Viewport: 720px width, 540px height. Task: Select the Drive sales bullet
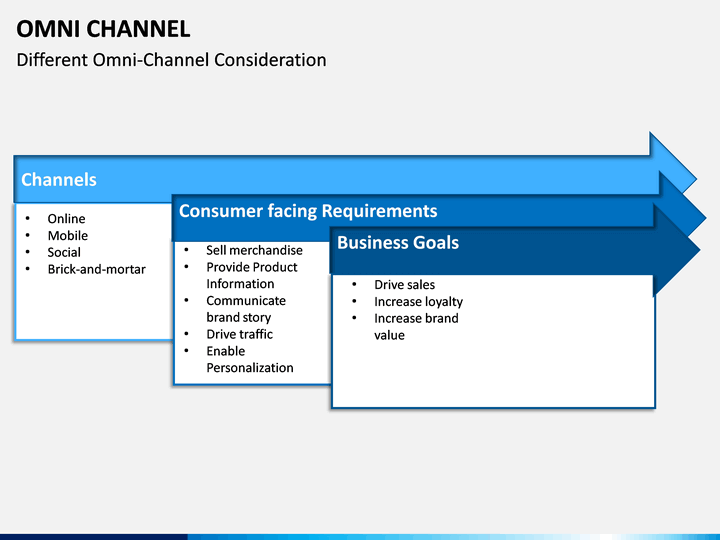click(405, 285)
